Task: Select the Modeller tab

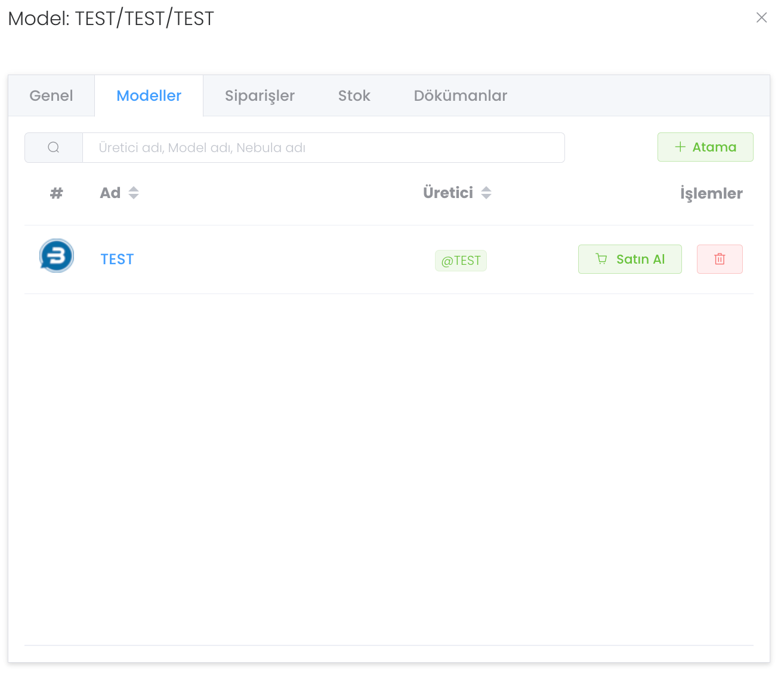Action: click(149, 96)
